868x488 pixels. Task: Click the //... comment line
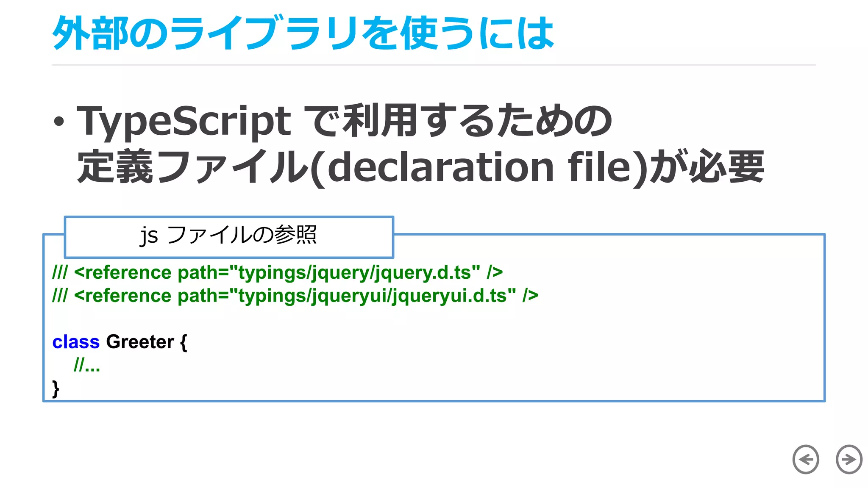87,364
